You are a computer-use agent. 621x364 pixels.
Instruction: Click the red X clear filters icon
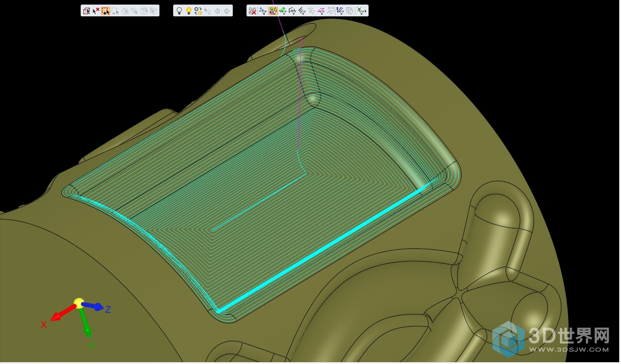click(x=253, y=11)
